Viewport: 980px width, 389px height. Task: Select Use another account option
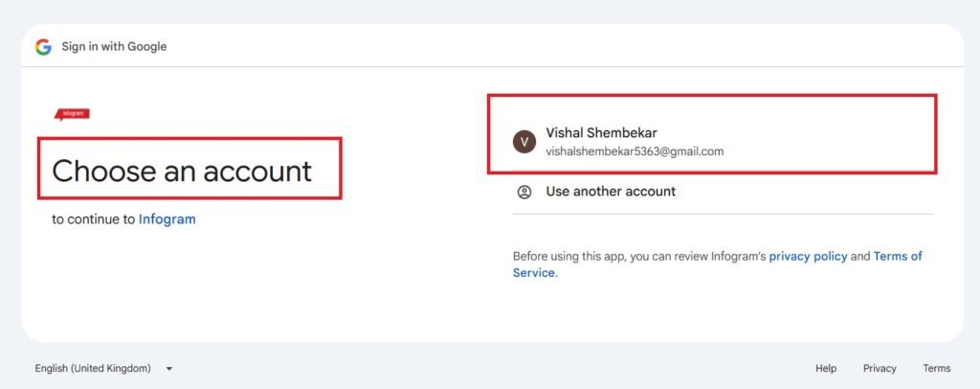[611, 192]
